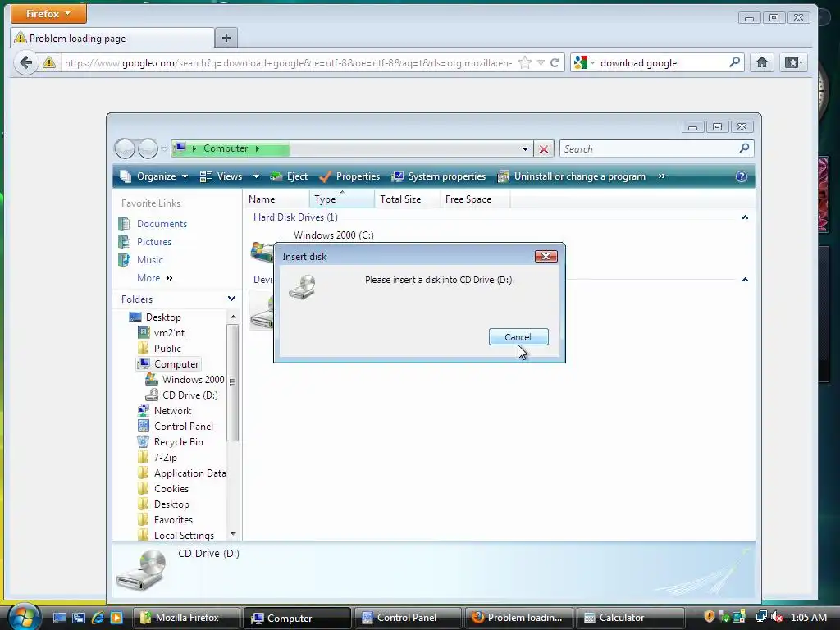Expand the Views dropdown arrow
This screenshot has width=840, height=630.
256,176
